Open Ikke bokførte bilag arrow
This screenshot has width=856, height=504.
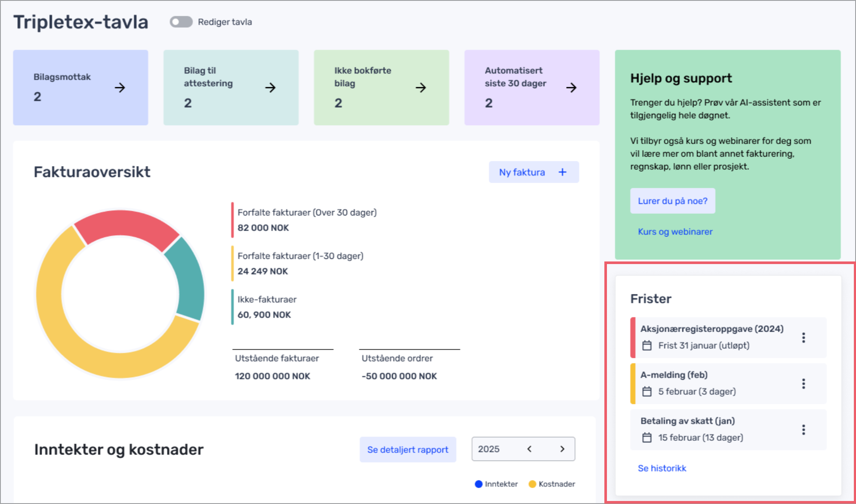[421, 88]
